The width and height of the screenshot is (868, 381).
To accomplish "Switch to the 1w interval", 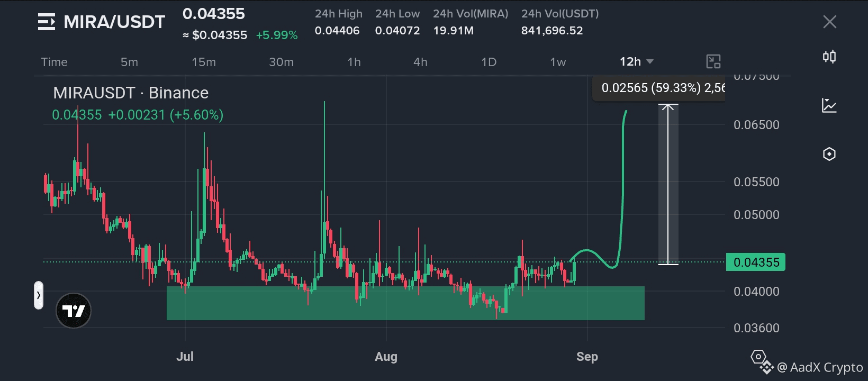I will point(558,62).
